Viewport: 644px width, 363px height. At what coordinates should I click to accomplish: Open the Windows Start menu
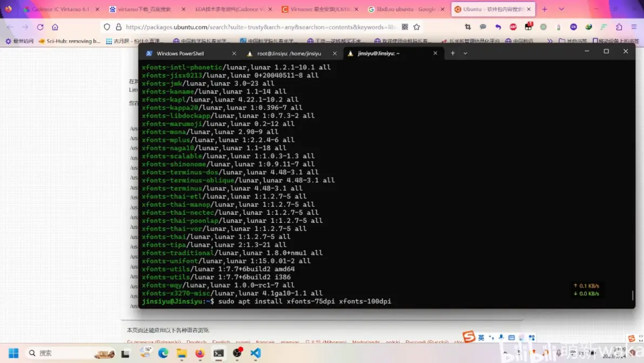[14, 353]
